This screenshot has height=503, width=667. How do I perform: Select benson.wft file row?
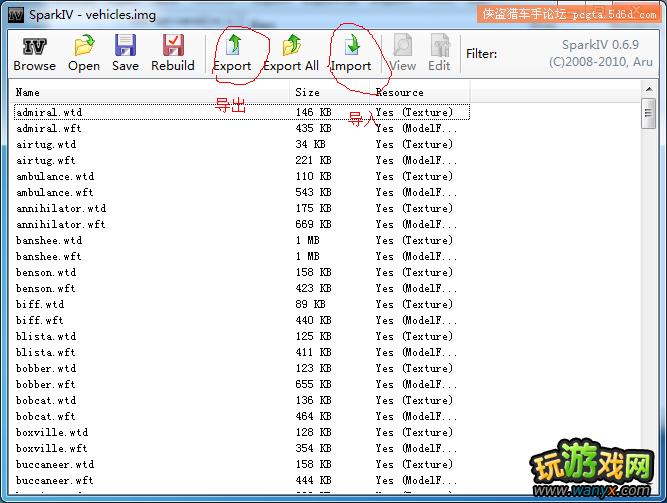tap(242, 288)
